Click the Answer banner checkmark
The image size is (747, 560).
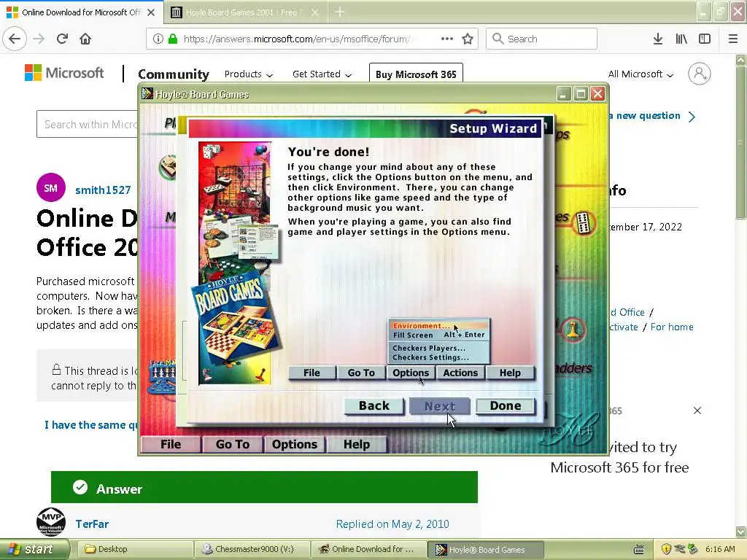coord(80,487)
